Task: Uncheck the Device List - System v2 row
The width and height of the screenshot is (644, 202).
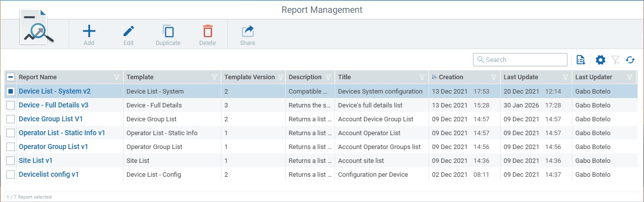Action: 10,91
